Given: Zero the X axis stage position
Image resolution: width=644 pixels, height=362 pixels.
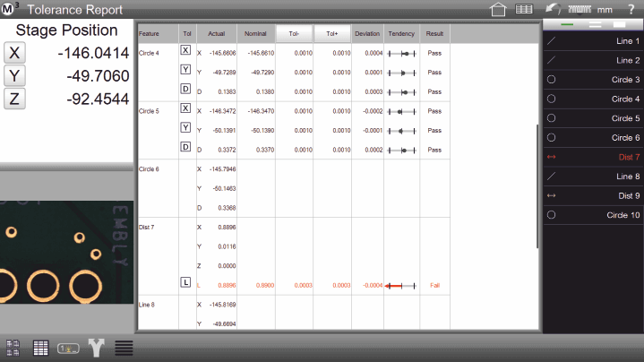Looking at the screenshot, I should (13, 52).
